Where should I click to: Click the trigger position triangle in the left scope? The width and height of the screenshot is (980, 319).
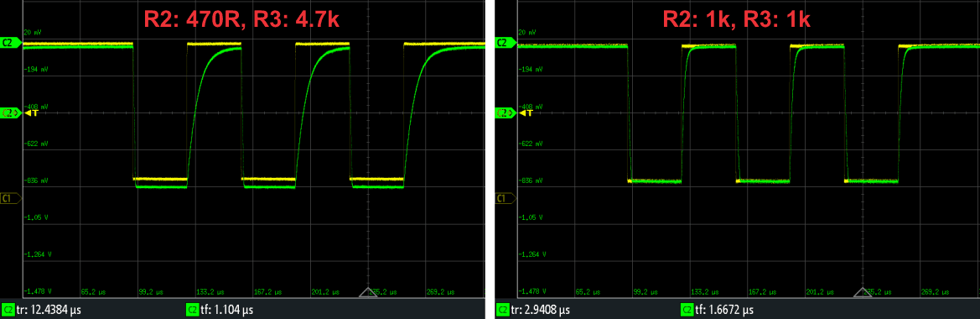tap(368, 293)
